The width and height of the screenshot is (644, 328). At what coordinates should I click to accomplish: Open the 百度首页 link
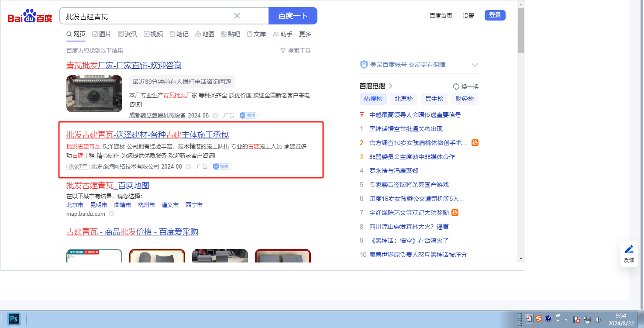[441, 16]
